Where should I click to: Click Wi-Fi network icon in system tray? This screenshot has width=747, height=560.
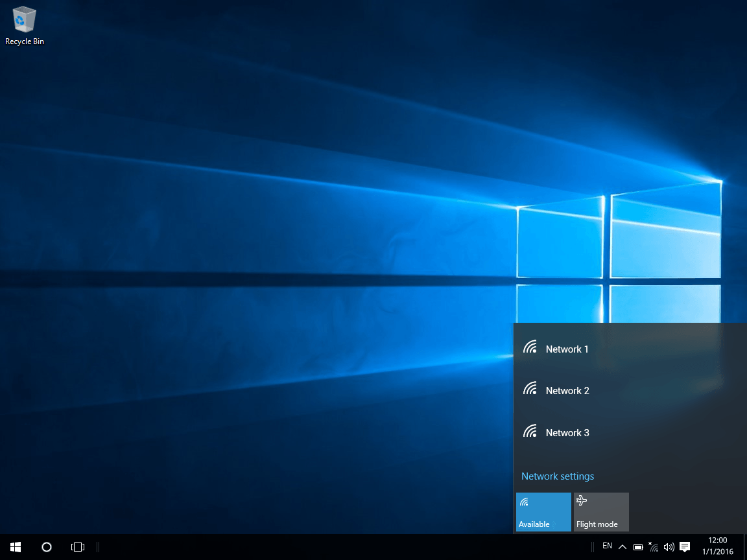654,546
